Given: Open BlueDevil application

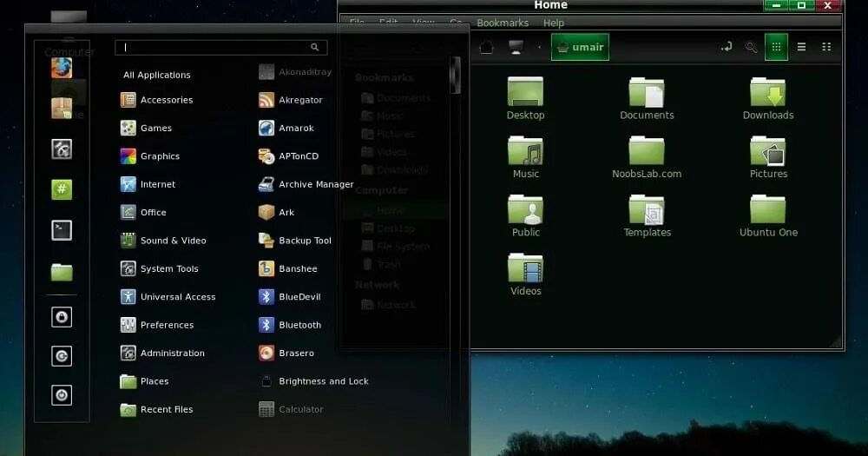Looking at the screenshot, I should click(x=290, y=297).
